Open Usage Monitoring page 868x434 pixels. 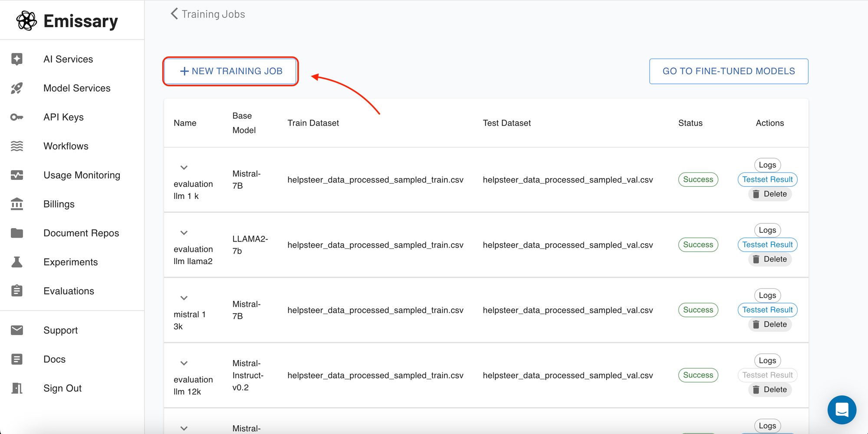82,175
